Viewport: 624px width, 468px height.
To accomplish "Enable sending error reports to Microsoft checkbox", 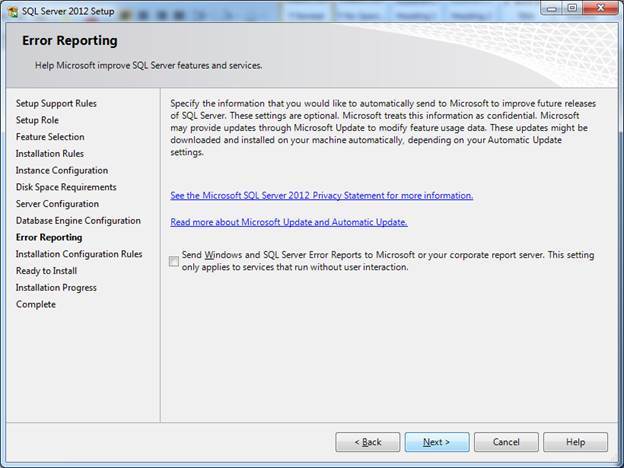I will click(x=174, y=261).
